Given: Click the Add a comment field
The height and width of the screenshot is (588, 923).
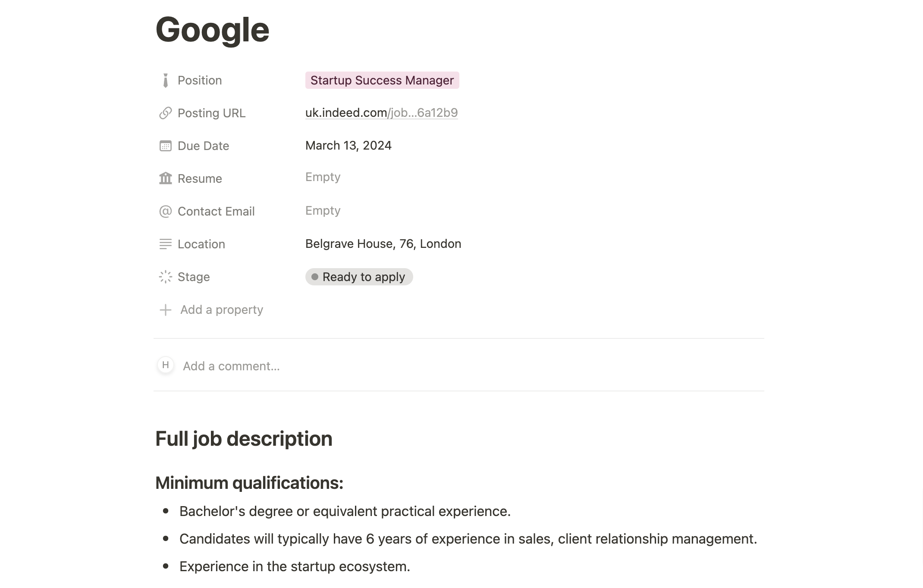Looking at the screenshot, I should click(x=231, y=366).
